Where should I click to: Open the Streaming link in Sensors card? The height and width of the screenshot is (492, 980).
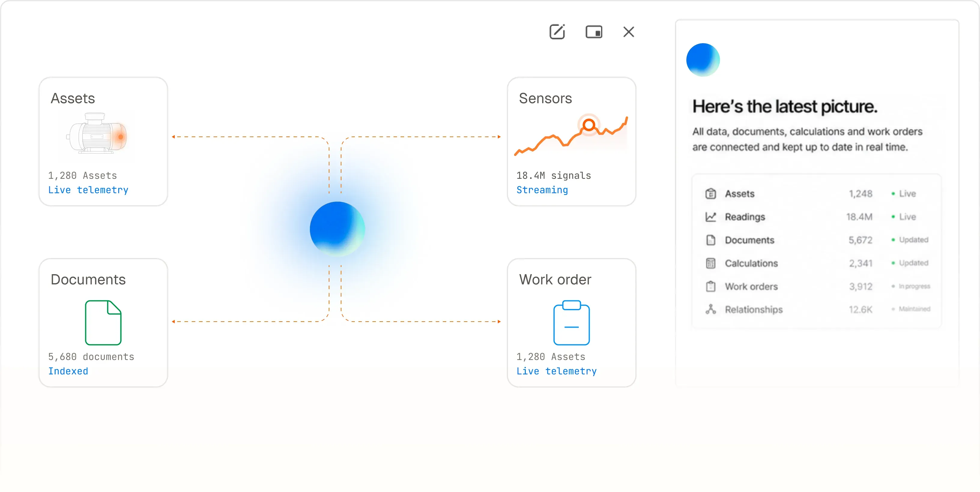pos(542,190)
